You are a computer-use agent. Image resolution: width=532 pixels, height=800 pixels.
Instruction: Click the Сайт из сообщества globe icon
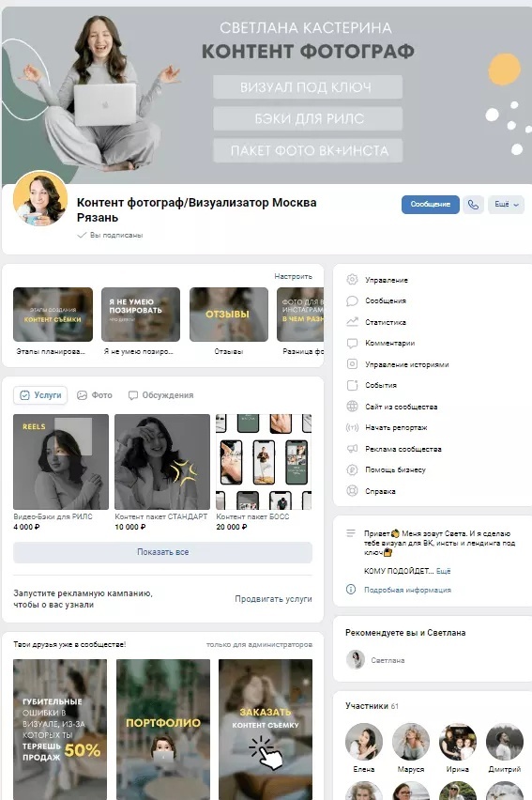(352, 407)
